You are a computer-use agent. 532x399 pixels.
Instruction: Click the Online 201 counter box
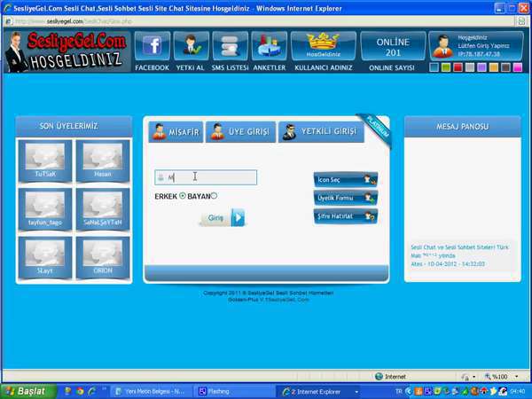click(x=392, y=46)
